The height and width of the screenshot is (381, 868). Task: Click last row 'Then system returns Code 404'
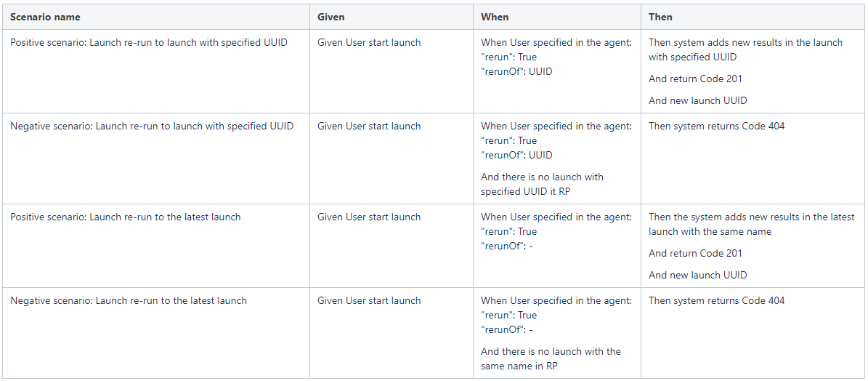tap(716, 301)
